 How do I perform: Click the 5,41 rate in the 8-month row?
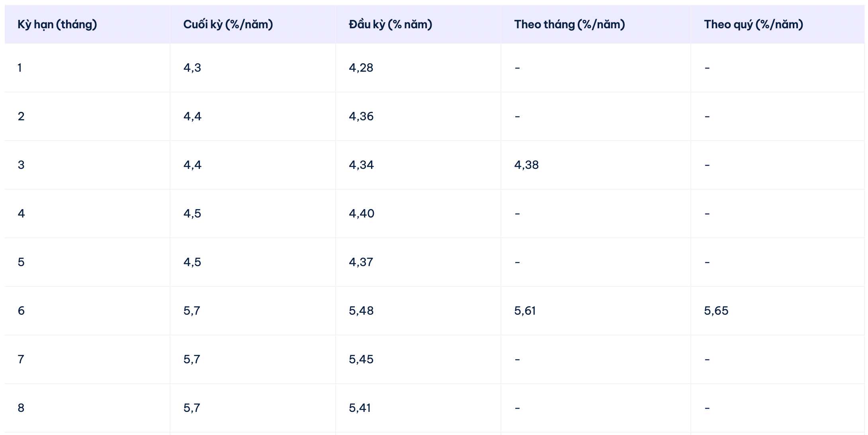(360, 408)
